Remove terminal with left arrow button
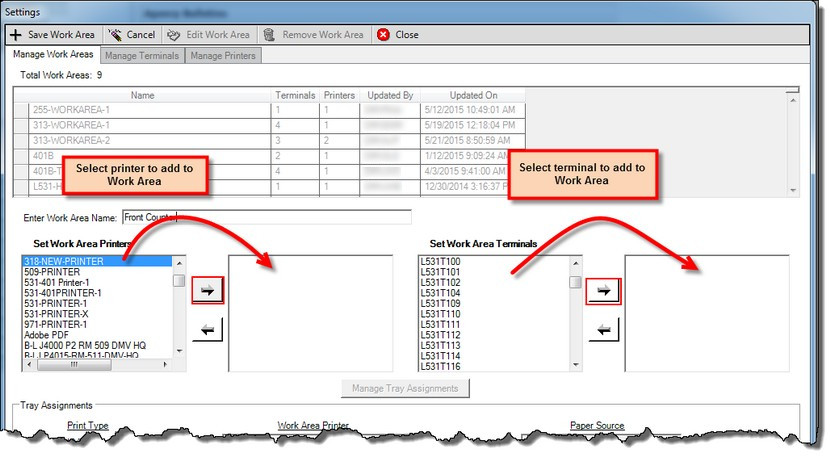 coord(603,330)
